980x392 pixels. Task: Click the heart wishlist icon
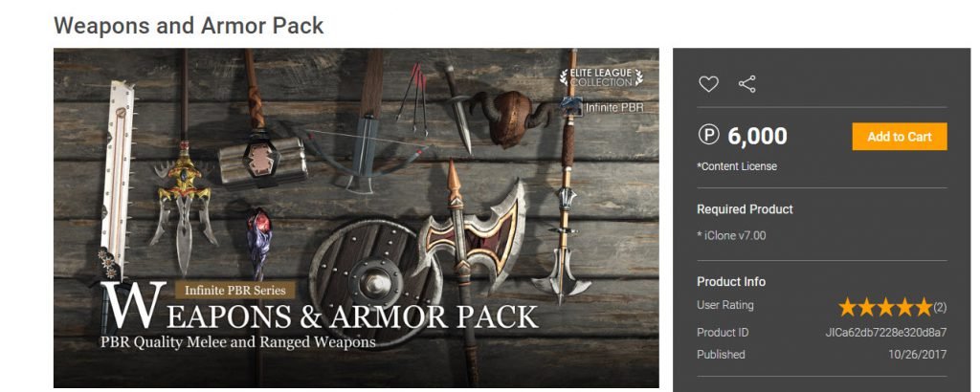708,83
